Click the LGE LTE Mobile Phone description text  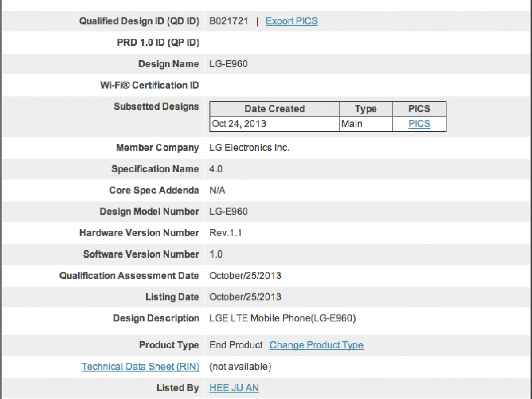(x=282, y=318)
